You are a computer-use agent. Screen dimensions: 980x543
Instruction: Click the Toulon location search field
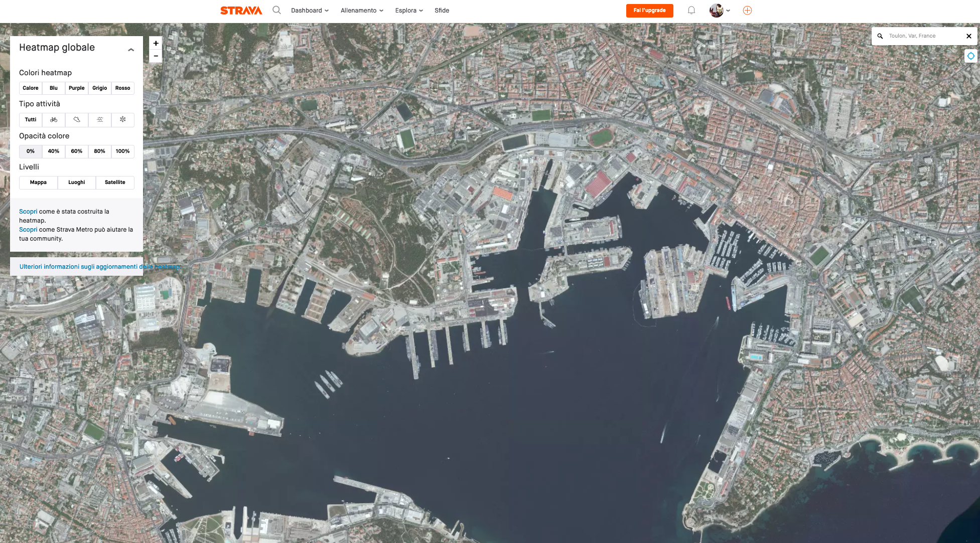922,36
